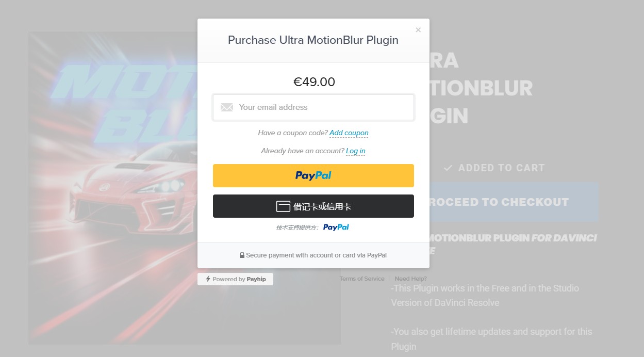Click the €49.00 price text
644x357 pixels.
coord(314,82)
